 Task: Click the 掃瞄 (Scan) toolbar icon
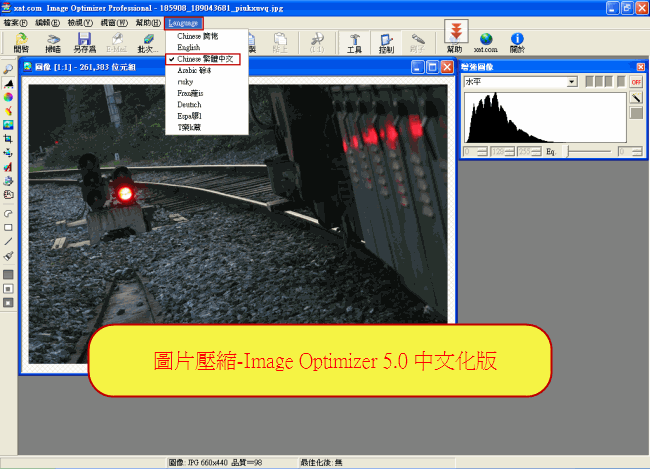click(x=53, y=41)
